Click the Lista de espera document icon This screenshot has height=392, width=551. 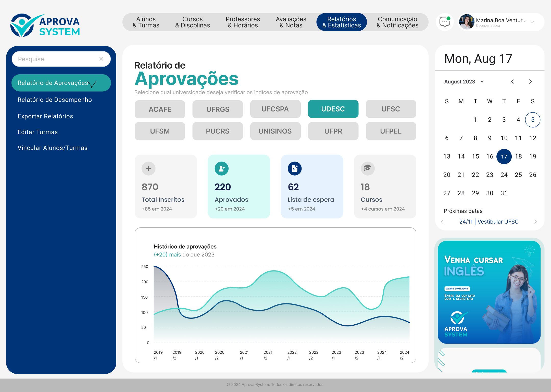click(x=294, y=168)
